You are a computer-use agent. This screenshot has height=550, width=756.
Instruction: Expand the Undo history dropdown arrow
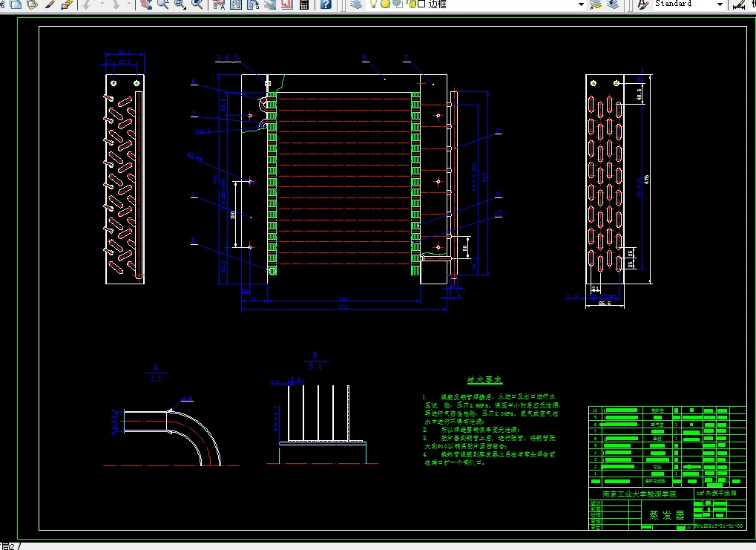(101, 4)
